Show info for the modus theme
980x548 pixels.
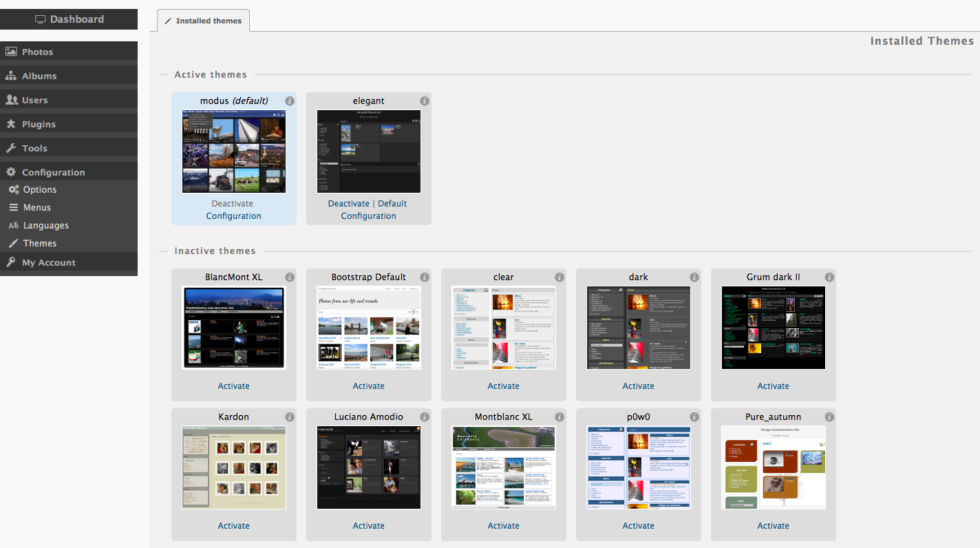[290, 101]
